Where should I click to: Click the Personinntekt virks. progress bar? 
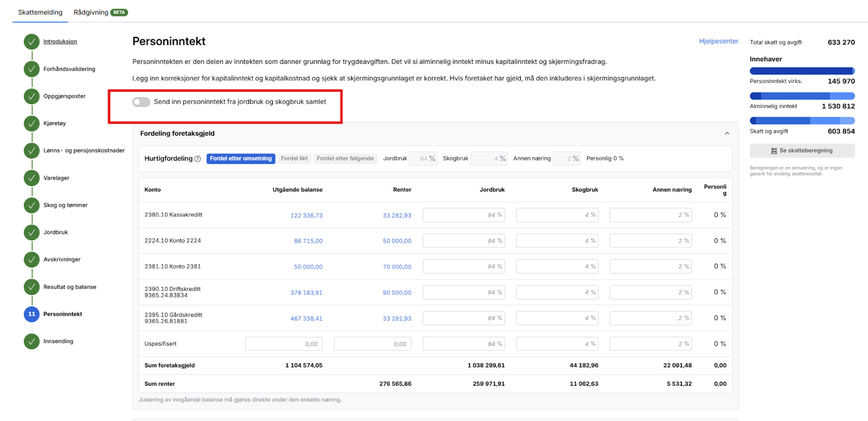(802, 71)
